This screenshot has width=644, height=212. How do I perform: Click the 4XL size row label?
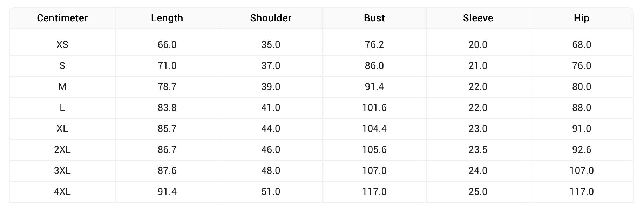[62, 192]
